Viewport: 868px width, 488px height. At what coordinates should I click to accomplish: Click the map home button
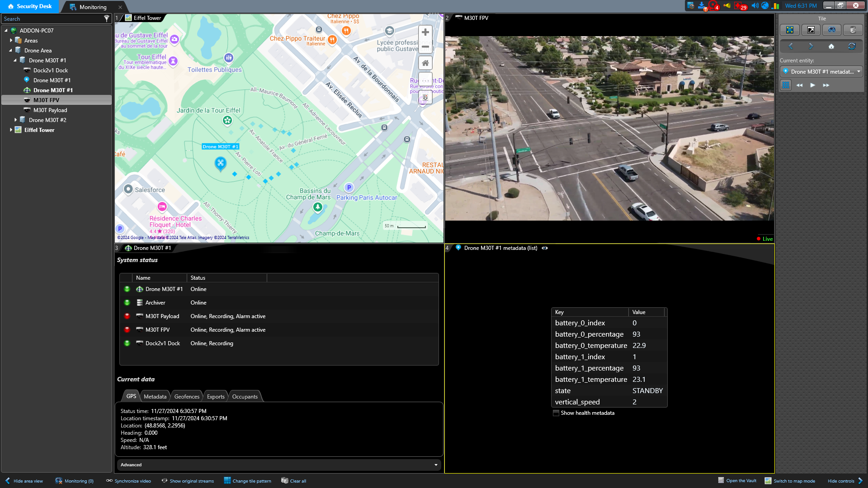425,63
